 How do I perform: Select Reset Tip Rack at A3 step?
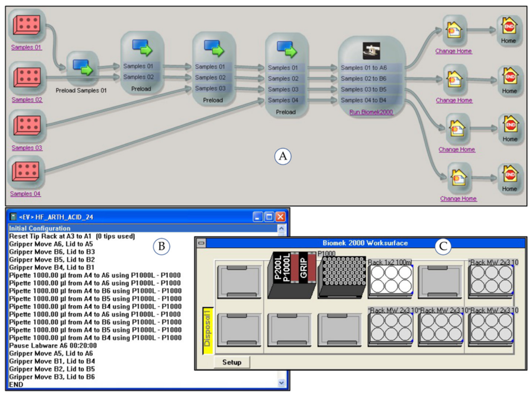tap(72, 236)
